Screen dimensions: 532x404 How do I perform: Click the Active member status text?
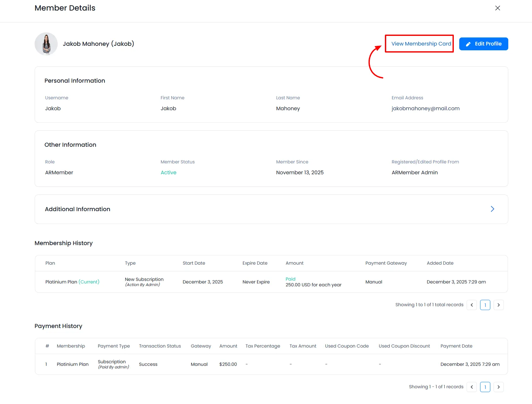[x=168, y=173]
